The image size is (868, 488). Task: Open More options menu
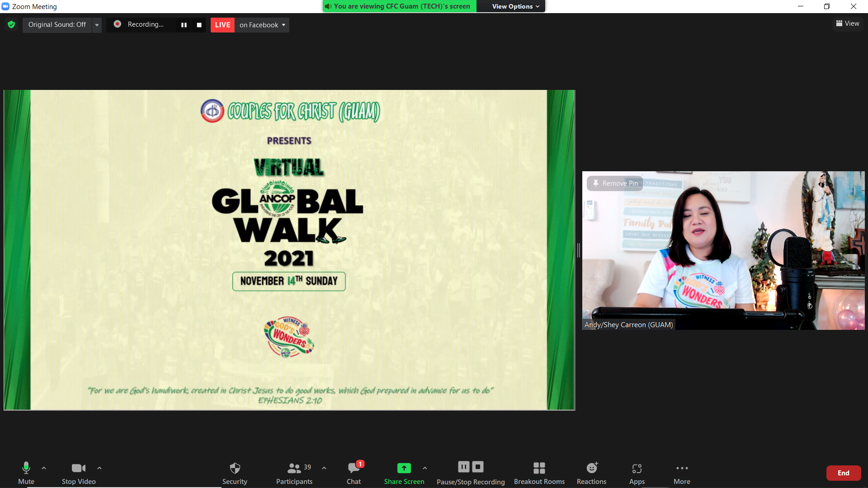tap(682, 473)
